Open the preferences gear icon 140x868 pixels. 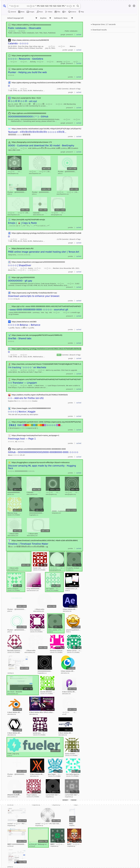point(134,6)
